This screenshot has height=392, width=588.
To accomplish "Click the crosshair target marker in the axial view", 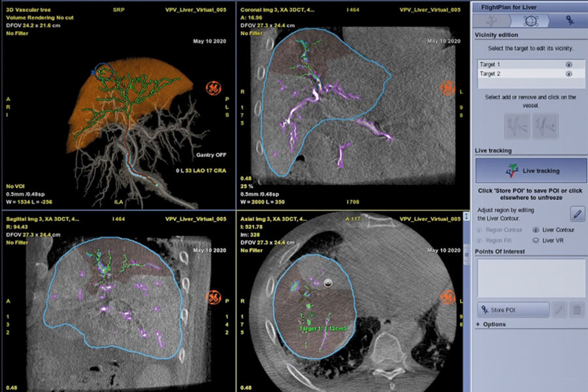I will (306, 297).
